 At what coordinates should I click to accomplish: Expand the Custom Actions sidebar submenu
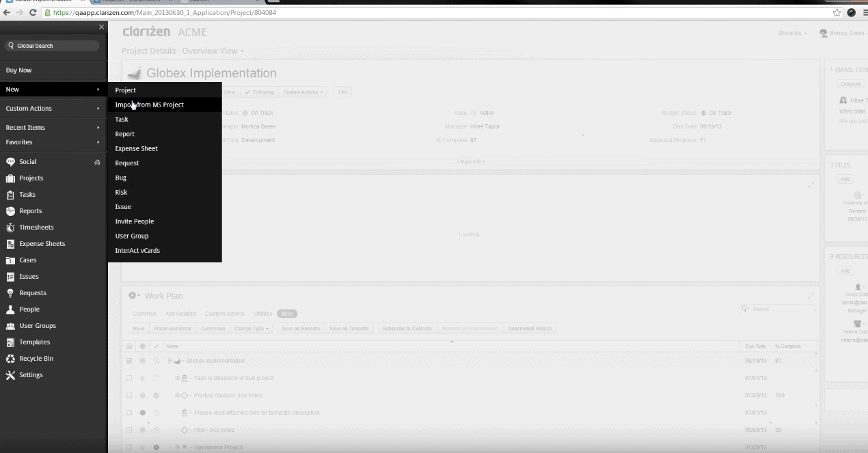coord(53,109)
